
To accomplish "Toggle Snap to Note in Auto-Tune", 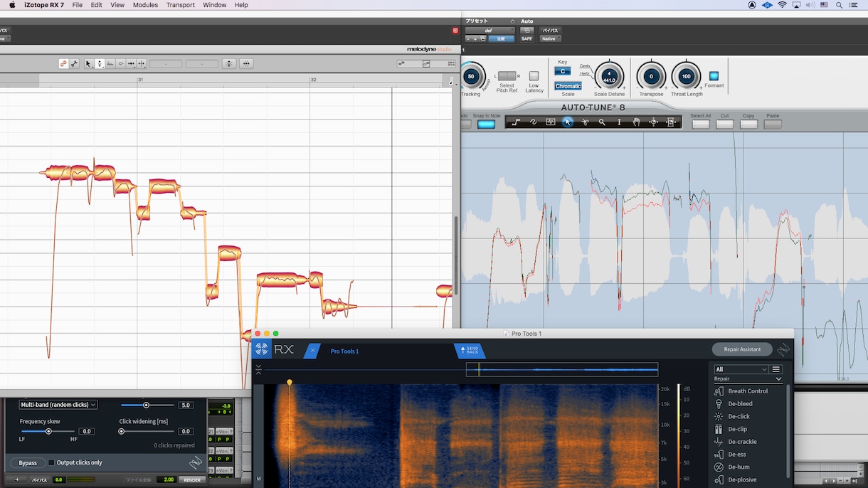I will tap(486, 124).
